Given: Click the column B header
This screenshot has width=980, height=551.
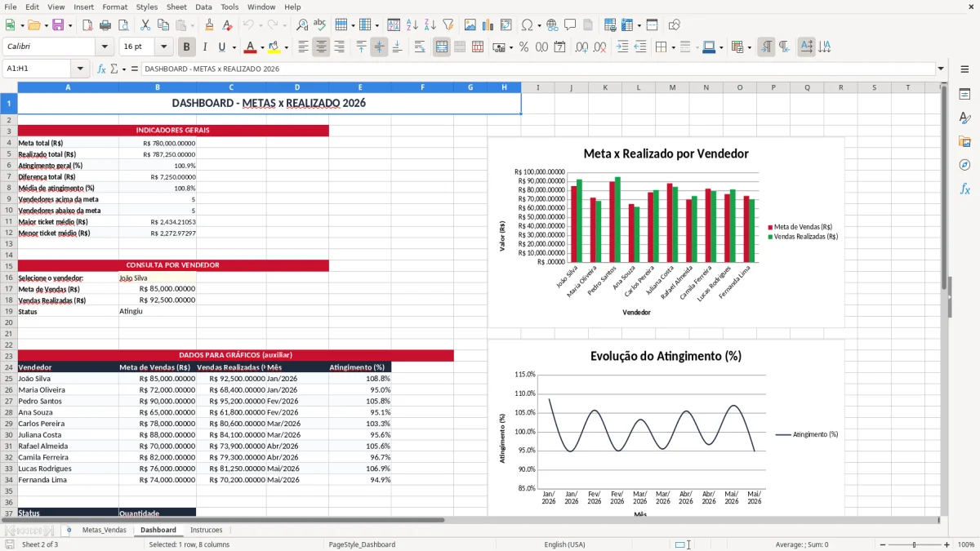Looking at the screenshot, I should click(158, 87).
